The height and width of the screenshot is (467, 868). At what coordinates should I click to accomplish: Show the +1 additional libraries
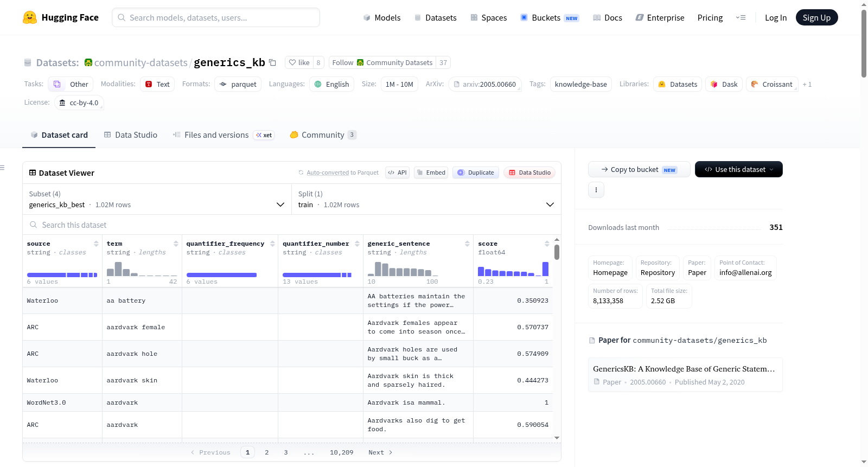[807, 84]
